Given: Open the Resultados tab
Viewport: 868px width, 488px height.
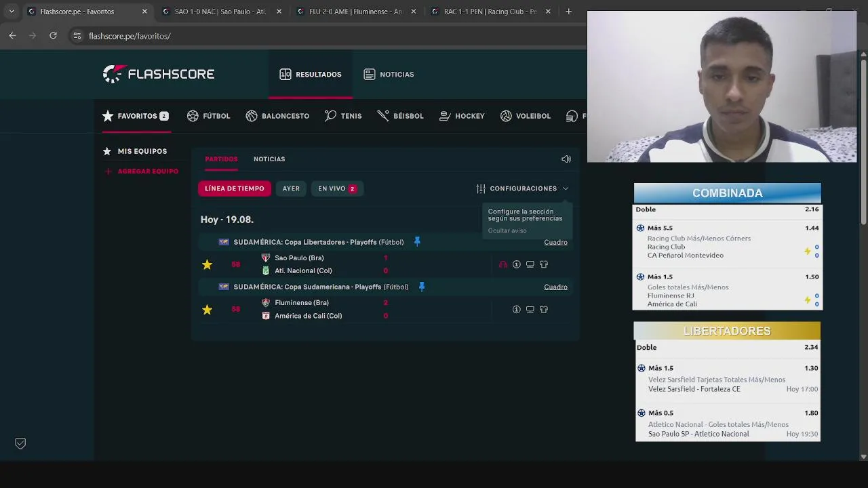Looking at the screenshot, I should pos(311,75).
